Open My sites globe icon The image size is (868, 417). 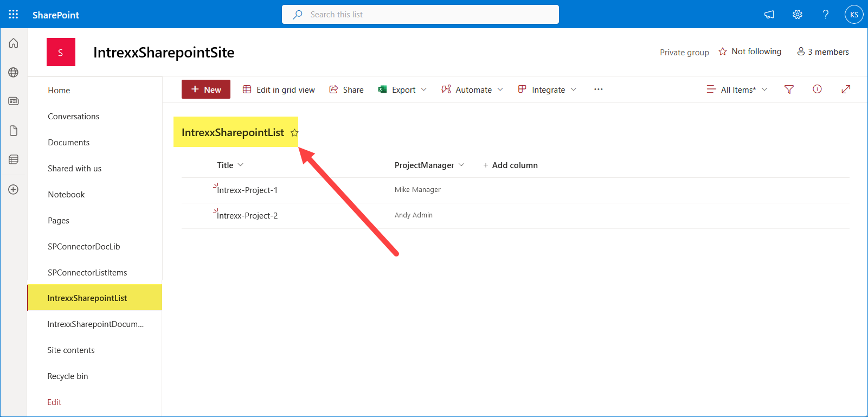(14, 72)
